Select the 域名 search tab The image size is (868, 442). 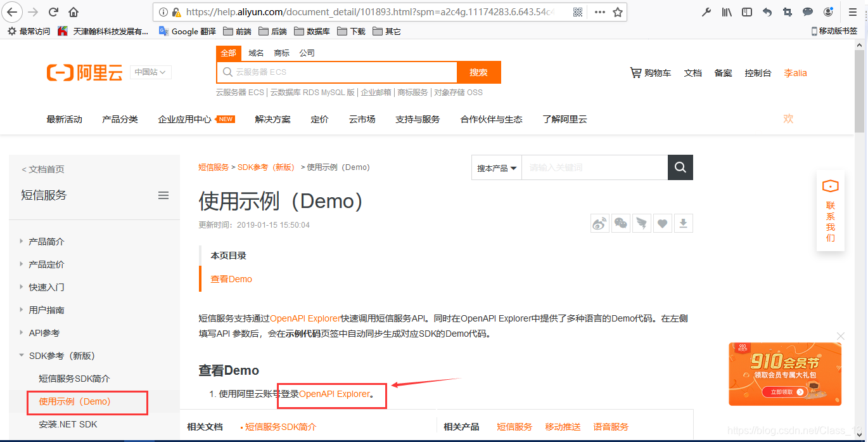pyautogui.click(x=256, y=53)
